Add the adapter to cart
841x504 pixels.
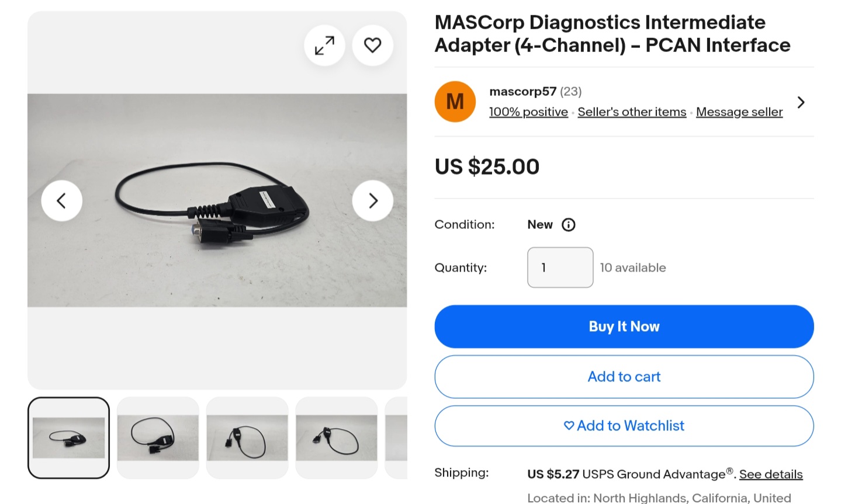[x=624, y=377]
